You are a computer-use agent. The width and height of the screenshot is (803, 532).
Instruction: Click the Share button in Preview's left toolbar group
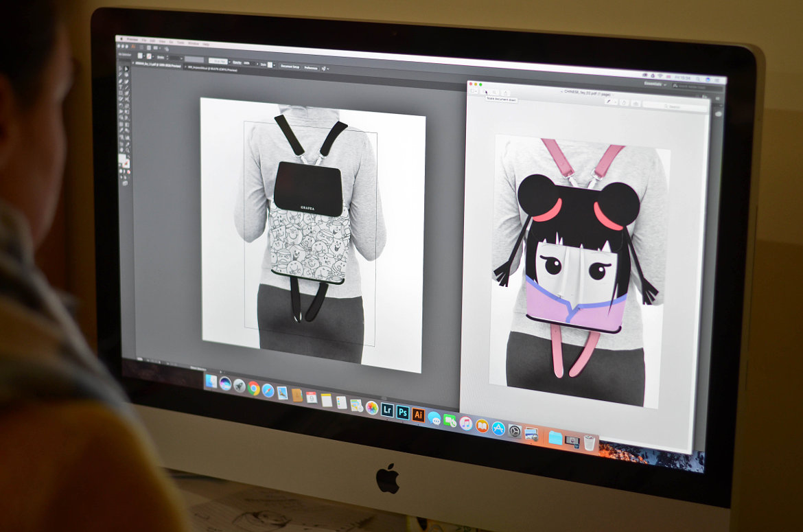point(505,93)
